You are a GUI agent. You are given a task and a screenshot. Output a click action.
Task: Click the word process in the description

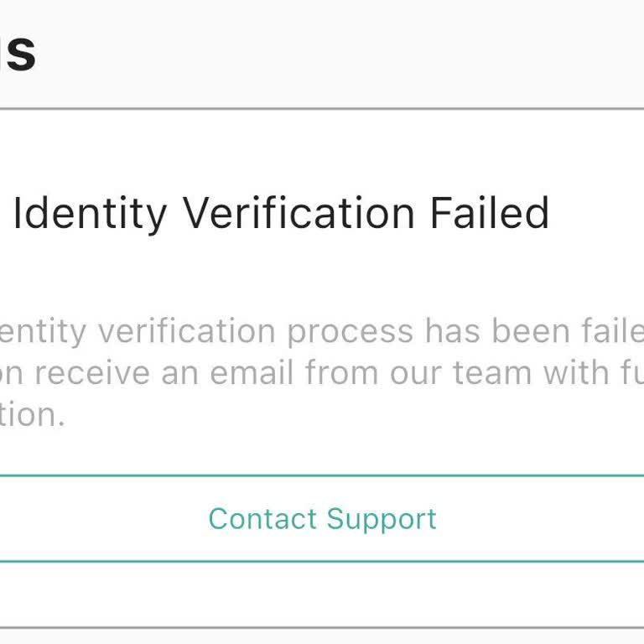tap(349, 332)
